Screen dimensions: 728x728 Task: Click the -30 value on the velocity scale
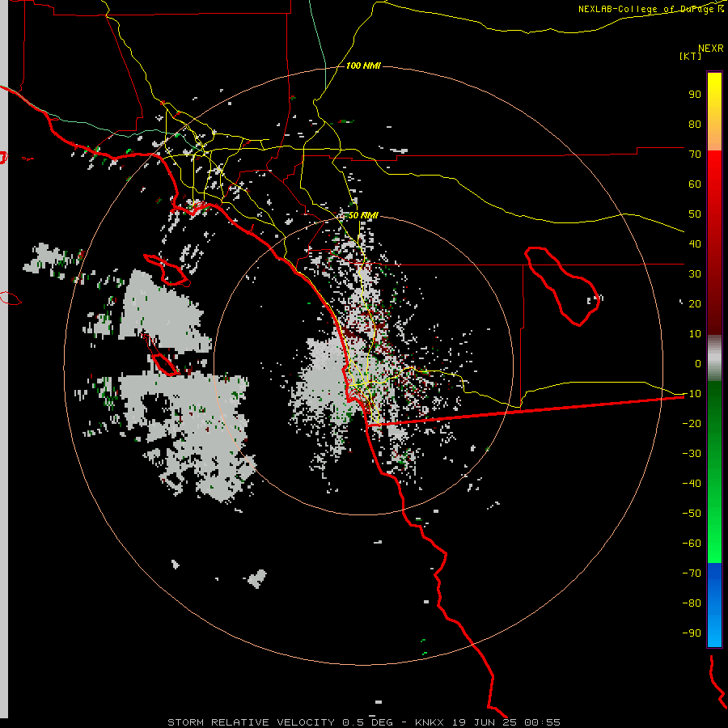(692, 454)
